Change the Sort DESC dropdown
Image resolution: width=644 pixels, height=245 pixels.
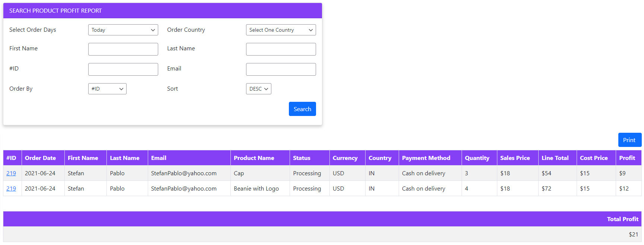click(x=258, y=89)
